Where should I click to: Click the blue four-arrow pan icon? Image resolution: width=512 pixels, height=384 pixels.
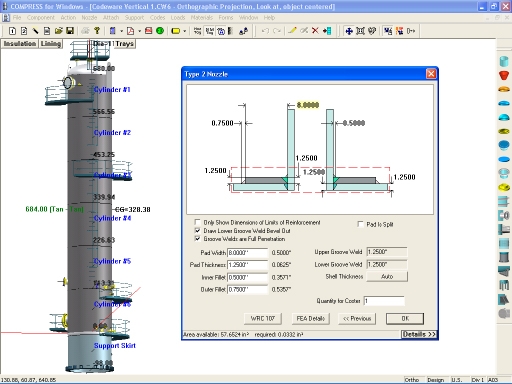349,31
